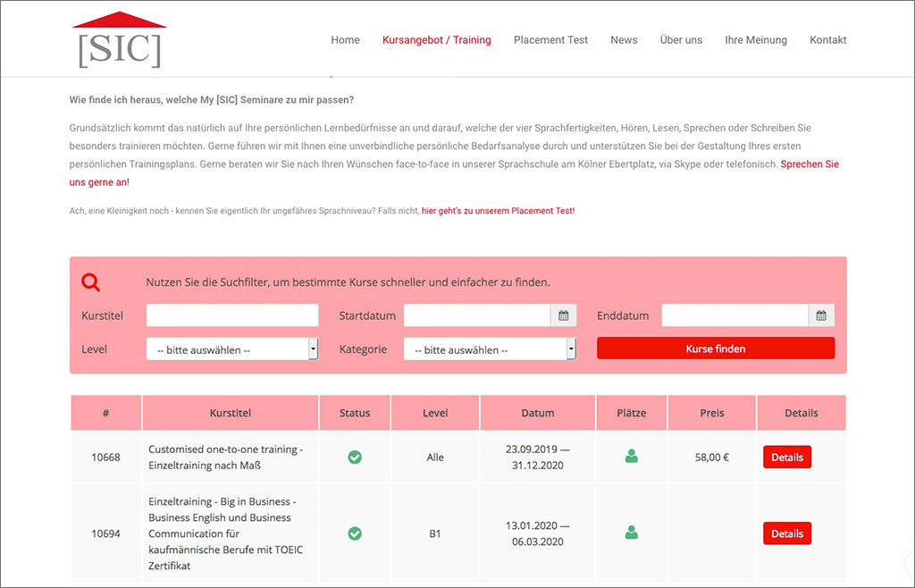The height and width of the screenshot is (588, 915).
Task: Focus the Kurstitel input field
Action: (232, 315)
